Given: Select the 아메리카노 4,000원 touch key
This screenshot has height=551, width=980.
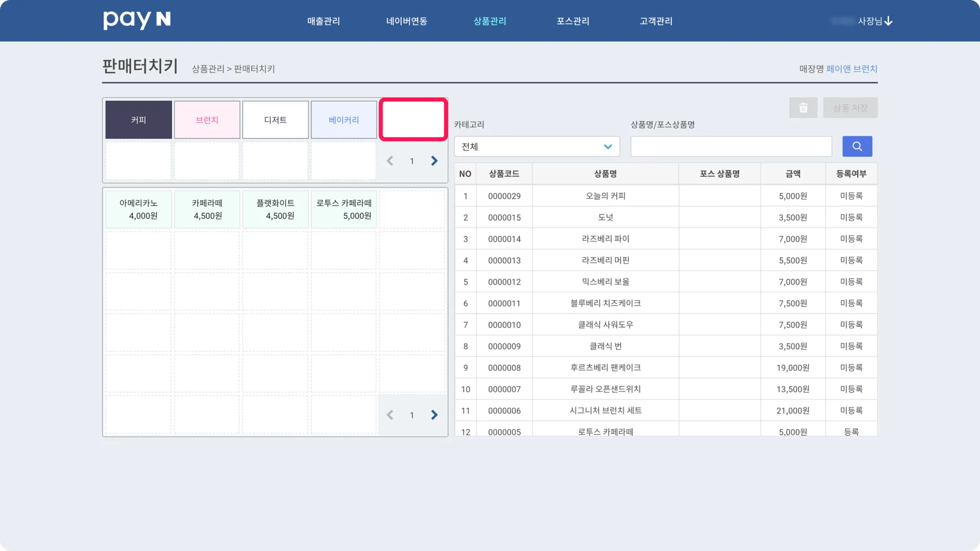Looking at the screenshot, I should [138, 209].
